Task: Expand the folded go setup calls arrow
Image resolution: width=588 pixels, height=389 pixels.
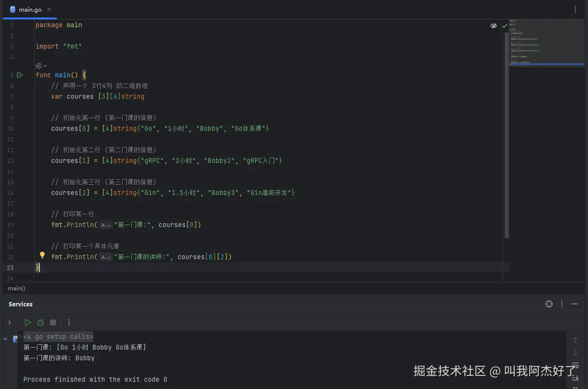Action: coord(20,336)
